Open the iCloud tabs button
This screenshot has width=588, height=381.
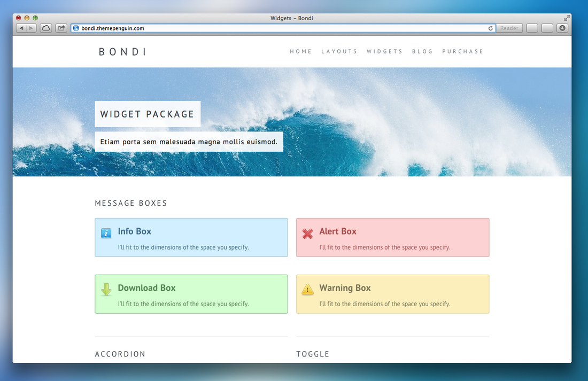point(46,28)
